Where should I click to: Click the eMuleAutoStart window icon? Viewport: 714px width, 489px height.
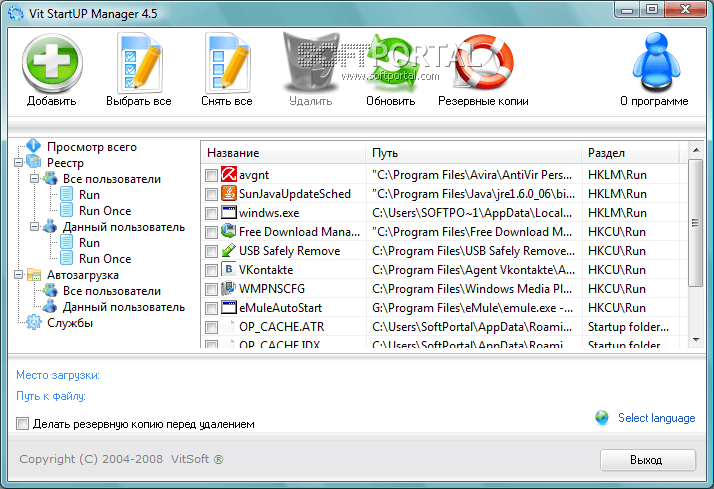[229, 307]
